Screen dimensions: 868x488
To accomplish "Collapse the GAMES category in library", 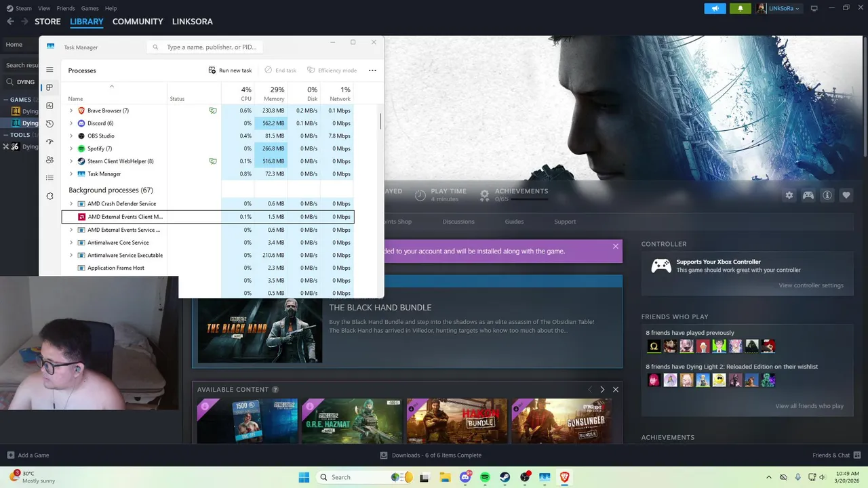I will (5, 100).
